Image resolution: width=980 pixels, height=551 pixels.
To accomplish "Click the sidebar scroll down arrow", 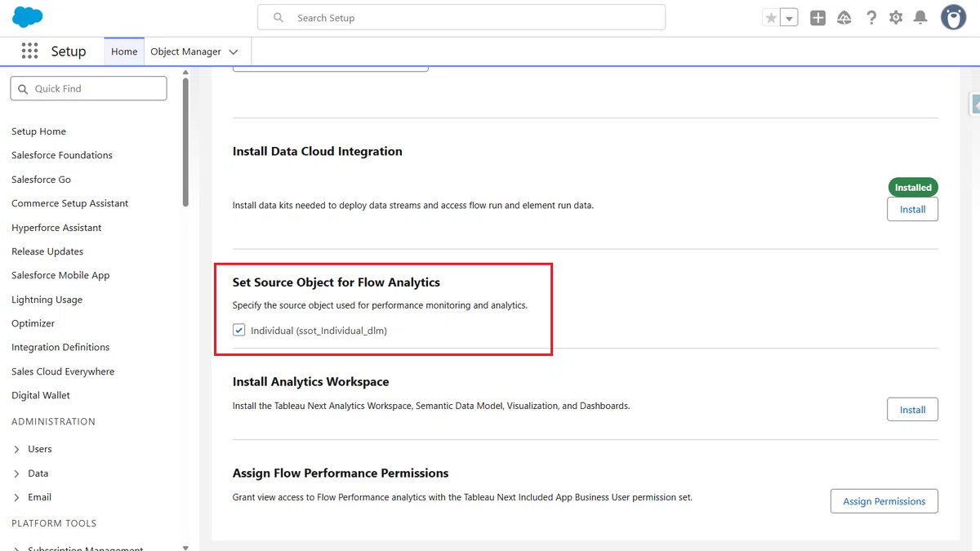I will (185, 547).
